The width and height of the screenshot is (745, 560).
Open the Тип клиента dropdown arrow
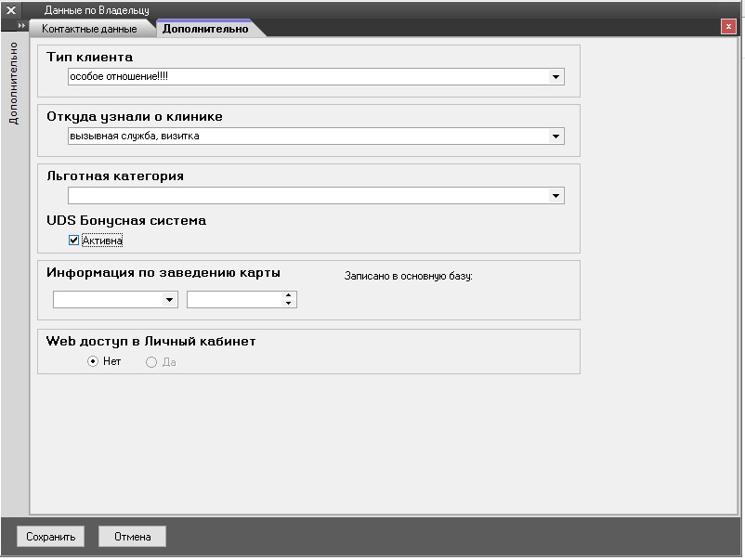(x=555, y=77)
